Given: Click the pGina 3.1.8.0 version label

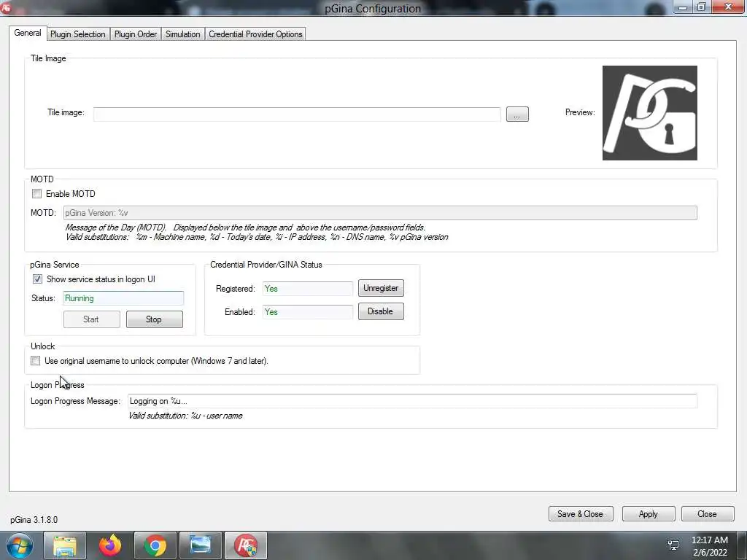Looking at the screenshot, I should click(x=34, y=519).
